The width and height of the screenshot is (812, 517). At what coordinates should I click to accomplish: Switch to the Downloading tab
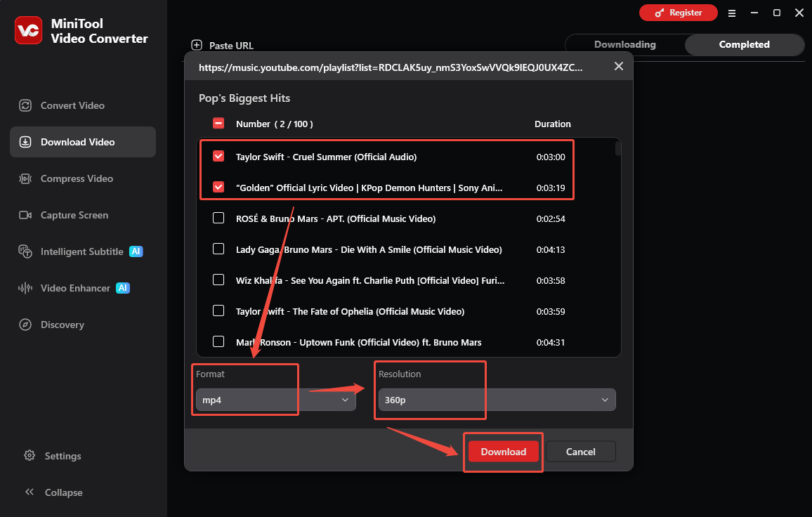click(624, 44)
